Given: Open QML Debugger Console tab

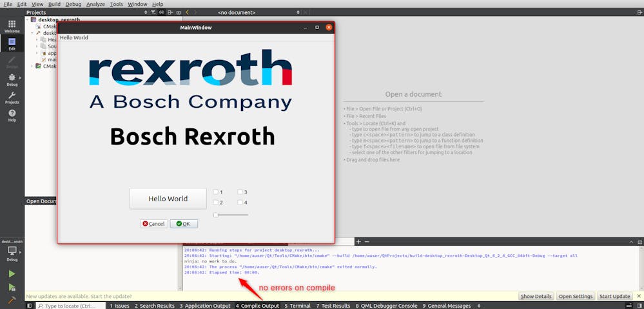Looking at the screenshot, I should (x=387, y=306).
